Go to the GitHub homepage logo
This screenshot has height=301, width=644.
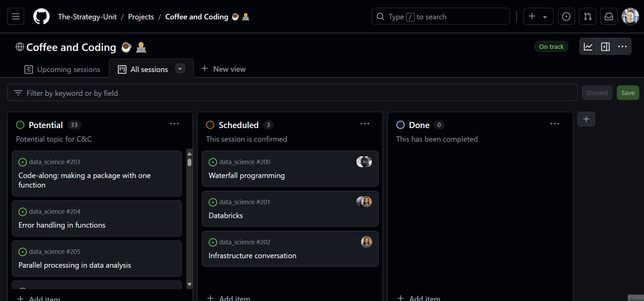(x=41, y=16)
